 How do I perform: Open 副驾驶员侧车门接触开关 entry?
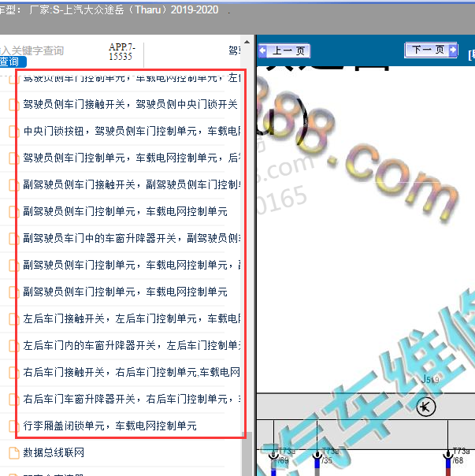point(132,184)
